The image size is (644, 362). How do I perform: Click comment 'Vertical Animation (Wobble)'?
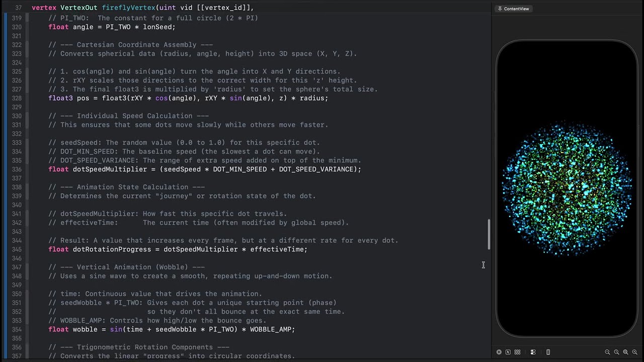tap(132, 267)
